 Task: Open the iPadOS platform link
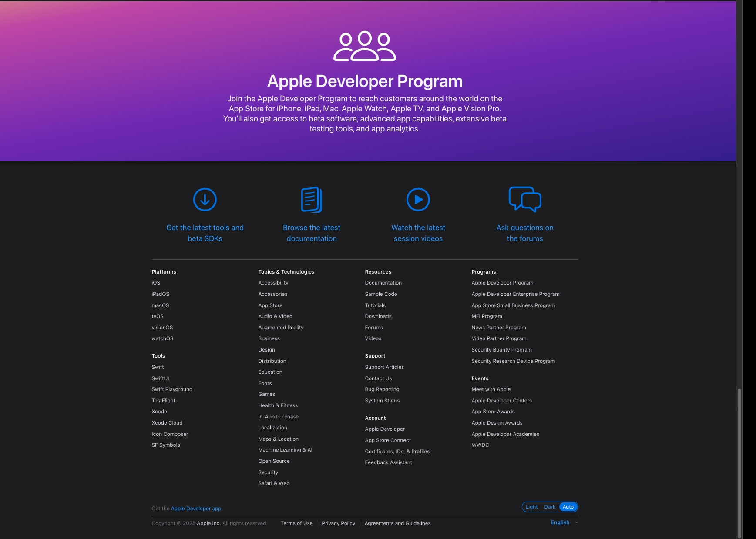pyautogui.click(x=160, y=294)
